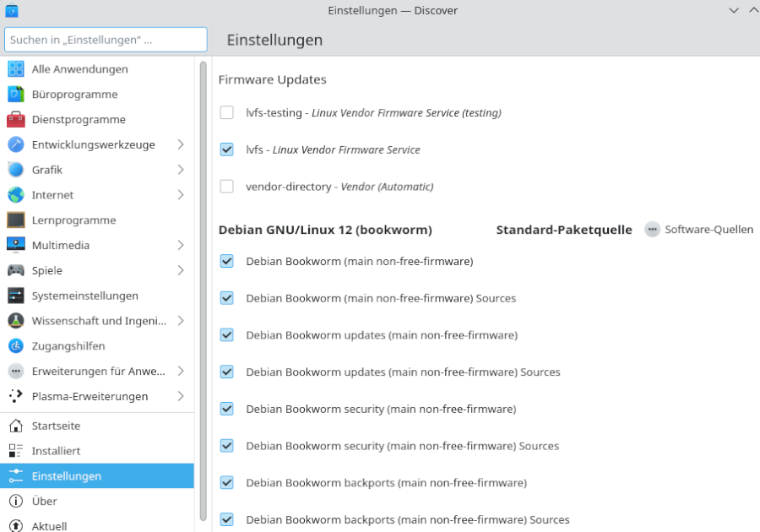This screenshot has width=760, height=532.
Task: Click the Alle Anwendungen grid icon
Action: click(x=16, y=68)
